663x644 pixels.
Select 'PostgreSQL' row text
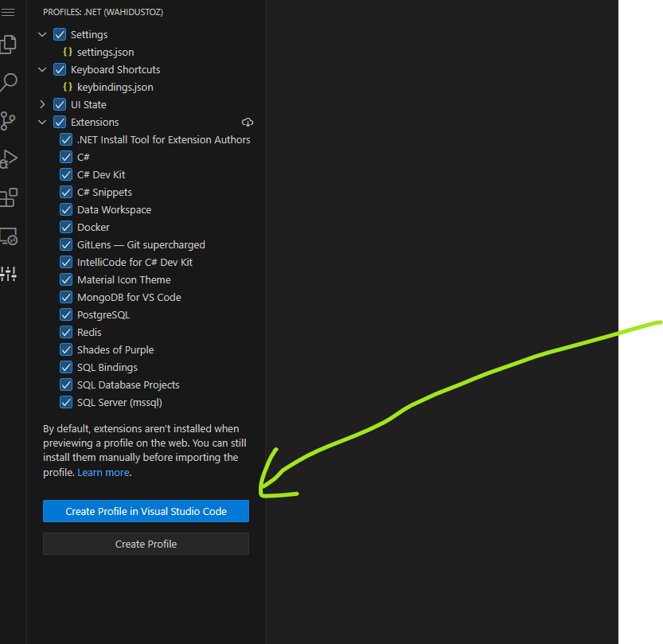pos(103,315)
